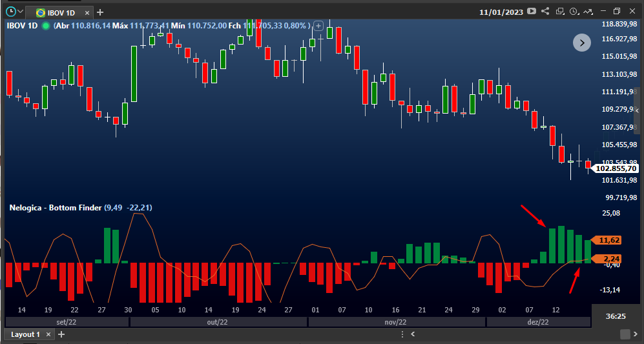Click the replay play icon beside the date
This screenshot has width=644, height=344.
tap(532, 11)
